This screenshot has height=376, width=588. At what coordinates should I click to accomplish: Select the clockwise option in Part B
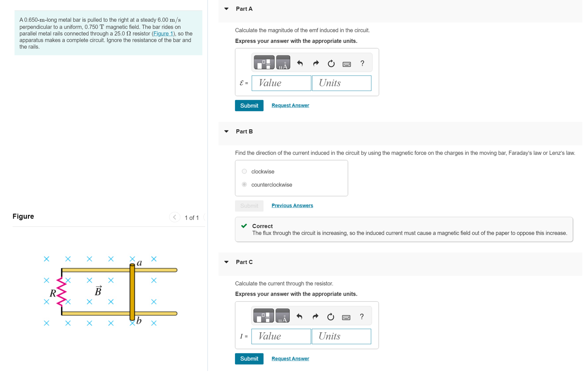point(244,171)
